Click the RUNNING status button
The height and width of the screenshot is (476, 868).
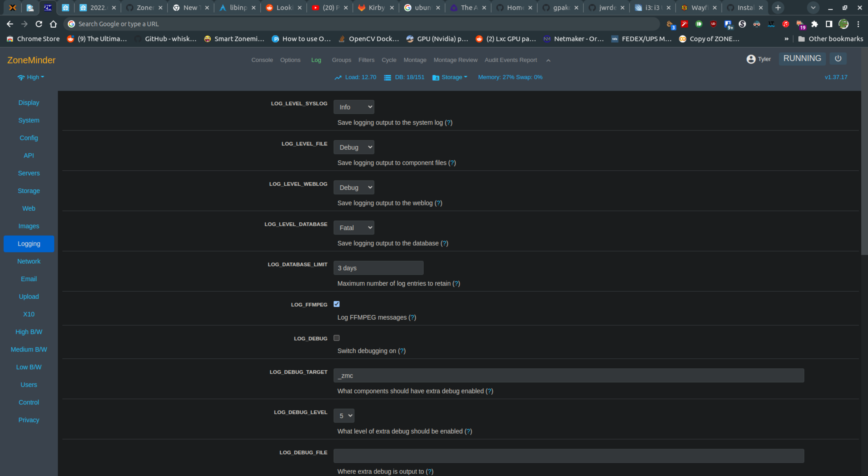802,59
